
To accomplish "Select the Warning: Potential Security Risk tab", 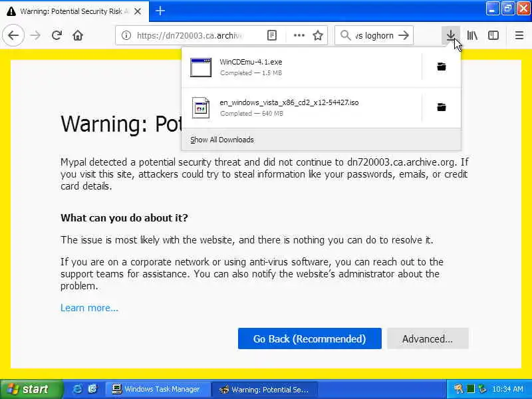I will [74, 11].
